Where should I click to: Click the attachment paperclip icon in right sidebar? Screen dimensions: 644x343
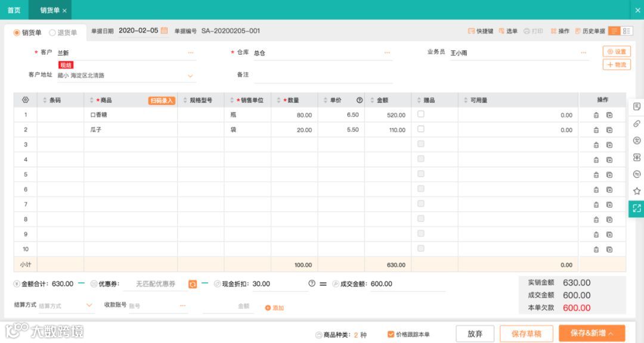click(637, 123)
